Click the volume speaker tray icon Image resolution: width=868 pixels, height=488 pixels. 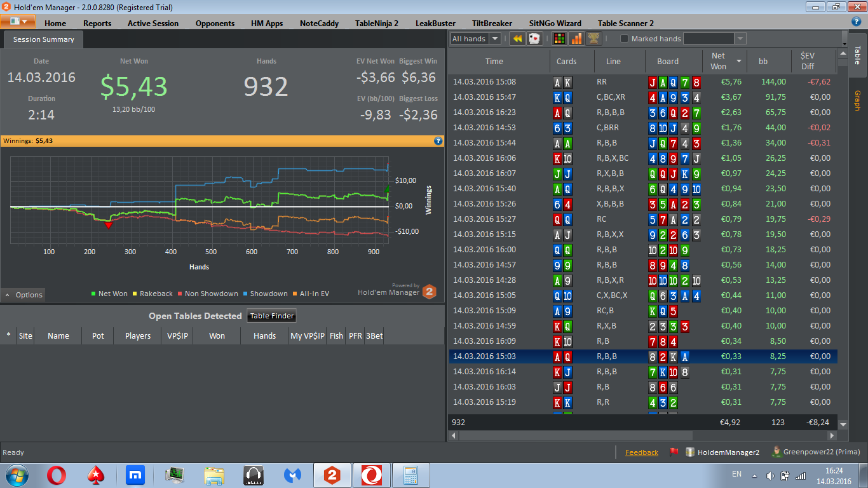770,475
